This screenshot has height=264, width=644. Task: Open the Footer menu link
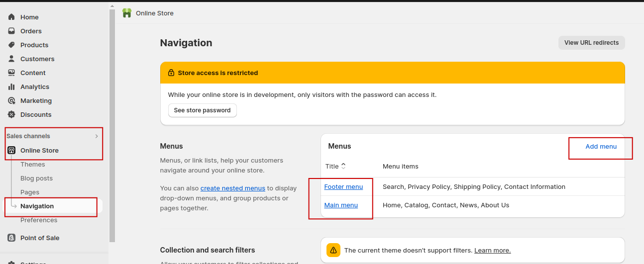click(343, 186)
